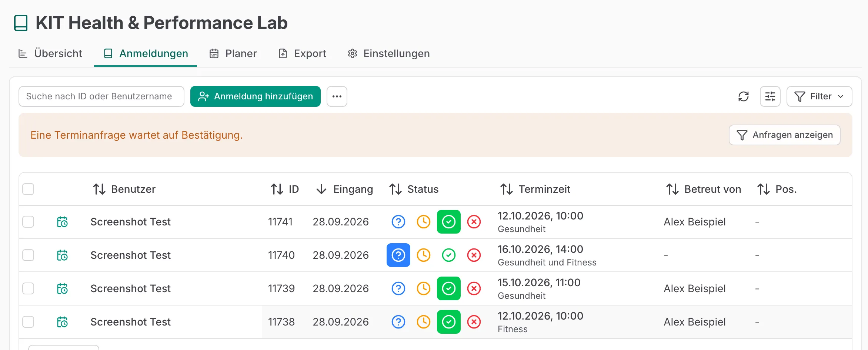868x350 pixels.
Task: Open the three-dots more options button
Action: pos(337,96)
